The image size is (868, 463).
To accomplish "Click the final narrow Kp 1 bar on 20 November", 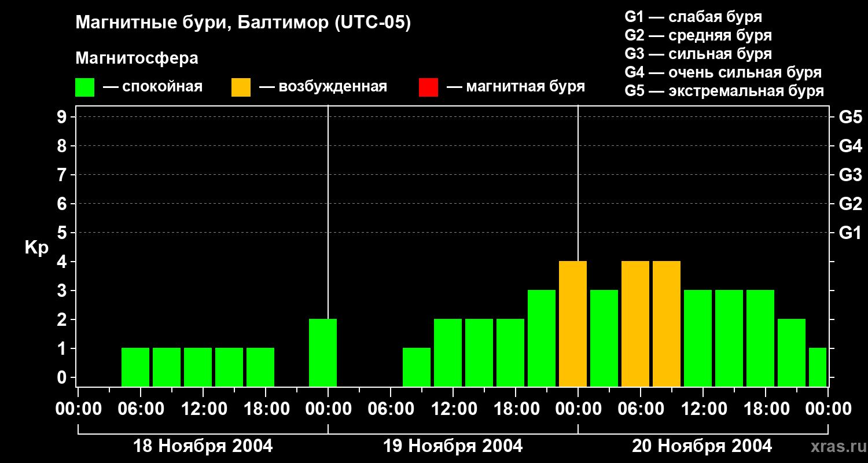I will 818,367.
